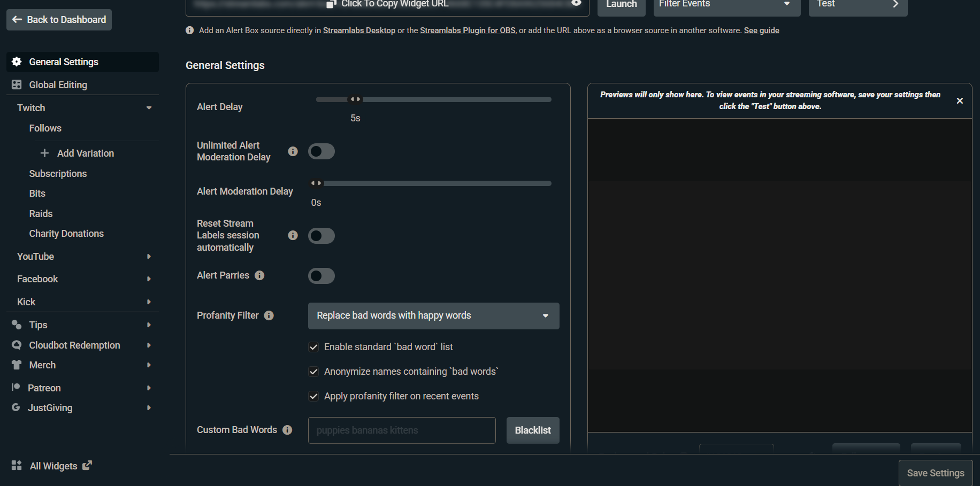Uncheck Enable standard bad word list
This screenshot has width=980, height=486.
313,347
